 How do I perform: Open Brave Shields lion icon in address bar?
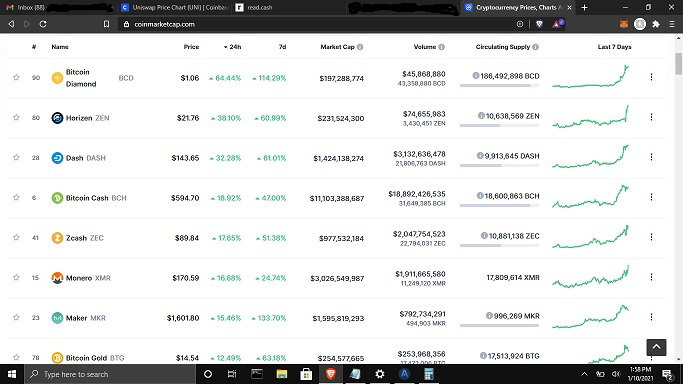[x=539, y=24]
